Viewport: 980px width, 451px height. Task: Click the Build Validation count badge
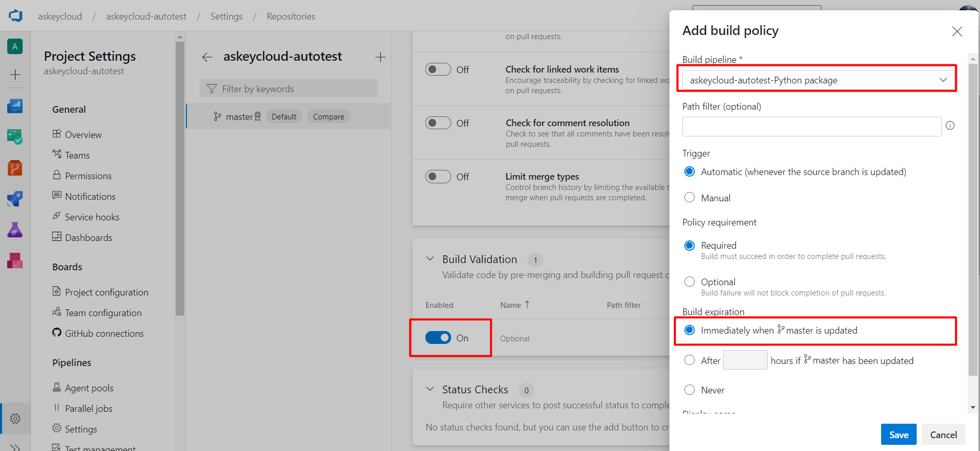coord(535,260)
